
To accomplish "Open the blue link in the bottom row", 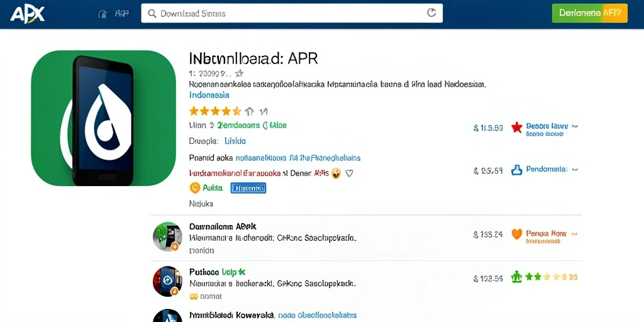I will point(318,316).
